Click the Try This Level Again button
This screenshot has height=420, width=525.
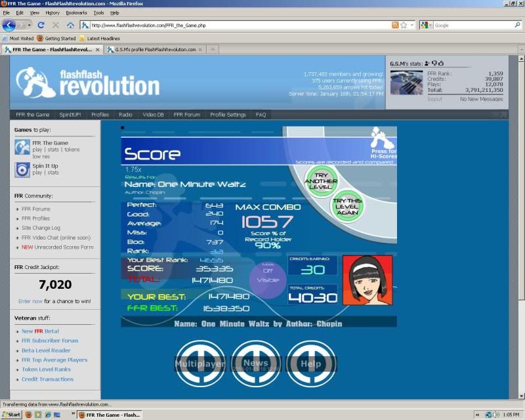coord(347,207)
